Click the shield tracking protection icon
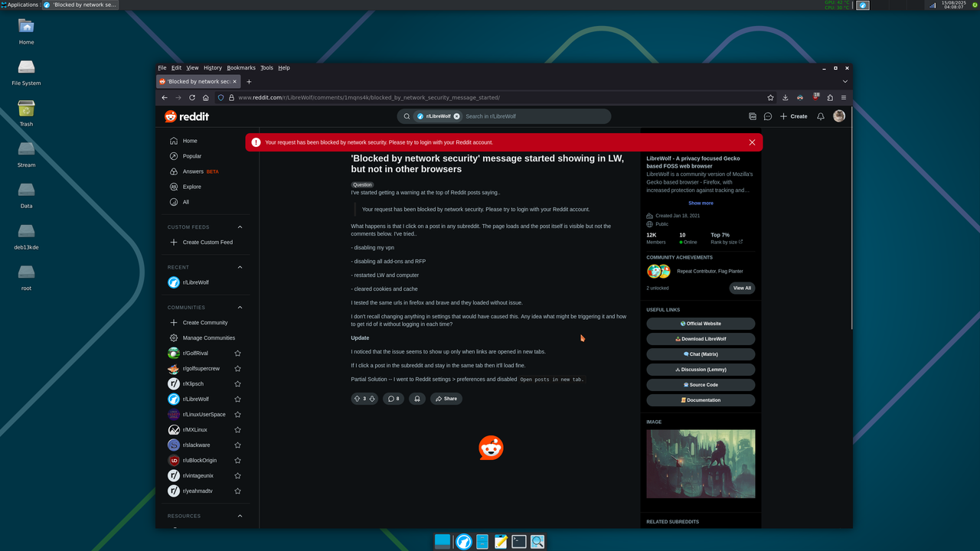The height and width of the screenshot is (551, 980). click(x=220, y=98)
